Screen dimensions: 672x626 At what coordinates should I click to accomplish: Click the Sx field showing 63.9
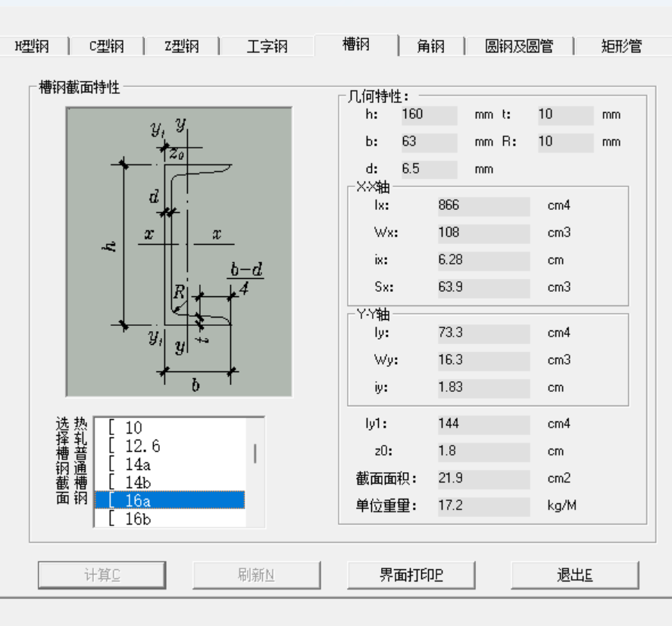point(484,288)
